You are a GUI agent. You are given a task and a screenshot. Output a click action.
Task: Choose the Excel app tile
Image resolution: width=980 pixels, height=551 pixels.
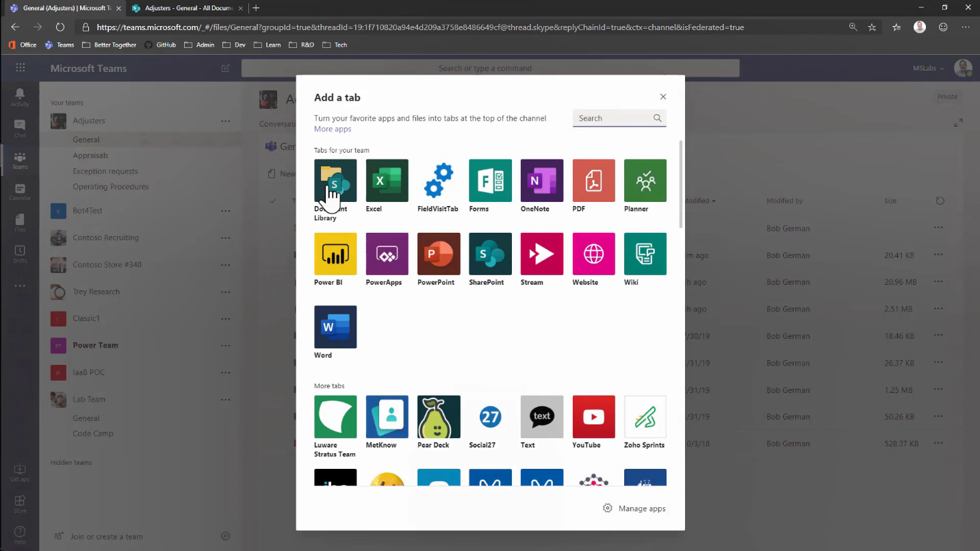click(387, 181)
